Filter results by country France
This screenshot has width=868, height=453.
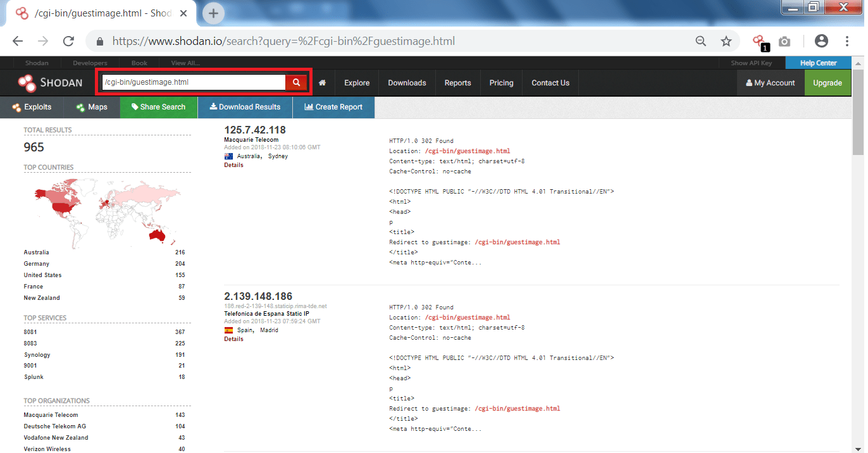[x=34, y=287]
